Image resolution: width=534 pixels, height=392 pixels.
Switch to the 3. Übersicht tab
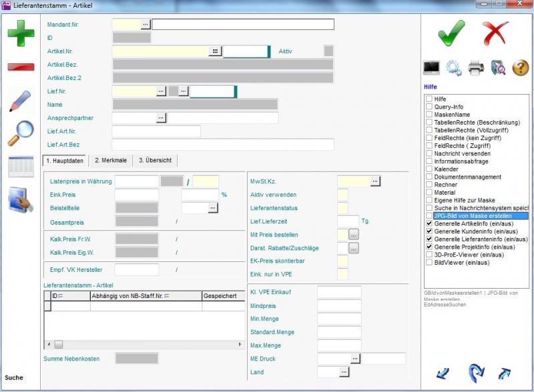(x=156, y=161)
